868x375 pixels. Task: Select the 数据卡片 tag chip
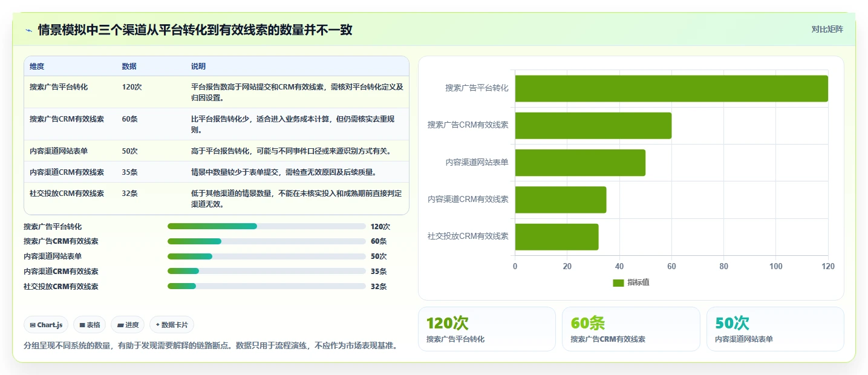pos(172,325)
